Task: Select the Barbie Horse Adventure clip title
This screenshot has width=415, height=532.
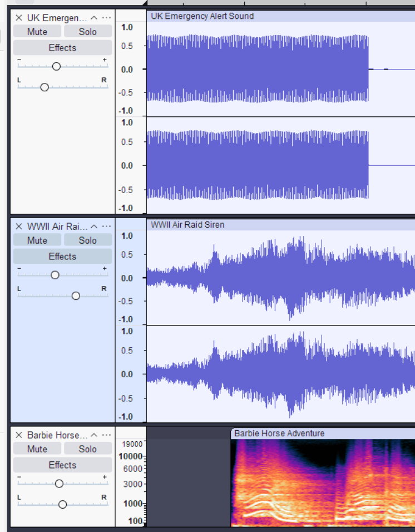Action: pyautogui.click(x=279, y=434)
